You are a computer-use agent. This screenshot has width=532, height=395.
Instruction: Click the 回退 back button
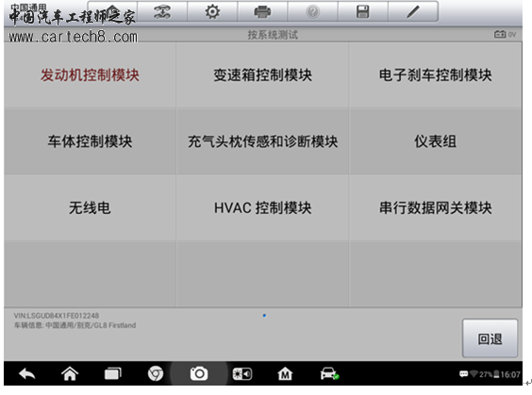(490, 338)
